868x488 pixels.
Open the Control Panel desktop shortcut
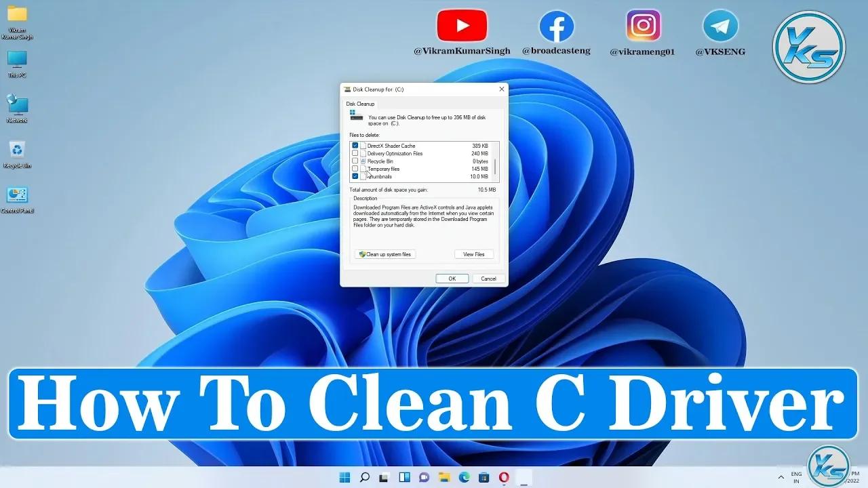17,199
